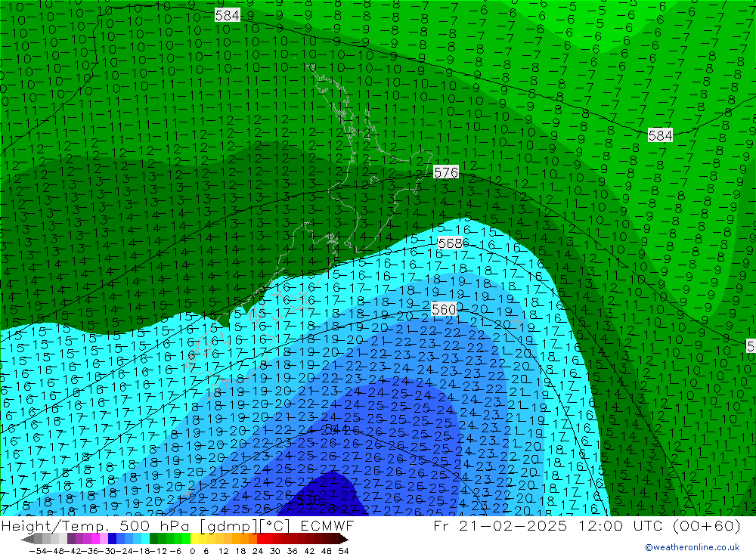Click the 'Fr 21-02-2025' forecast date
The height and width of the screenshot is (554, 756).
500,525
